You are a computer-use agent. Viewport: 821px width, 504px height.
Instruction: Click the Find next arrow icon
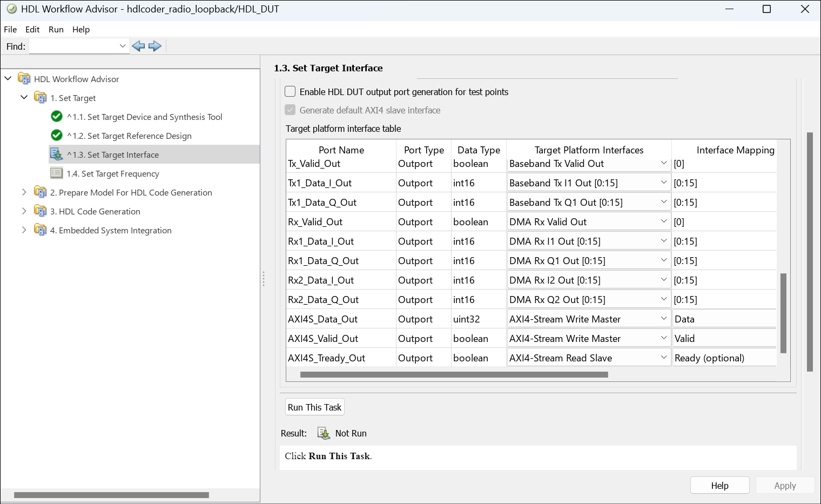(155, 46)
